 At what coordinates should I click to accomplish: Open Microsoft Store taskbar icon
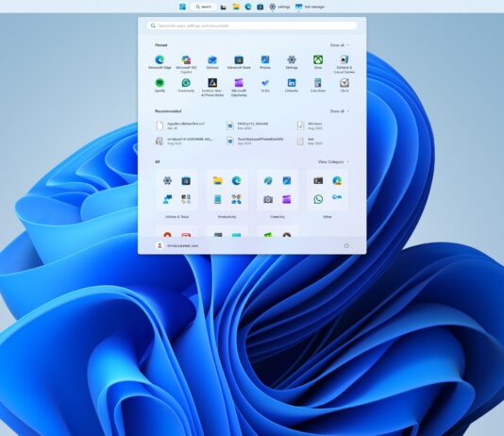tap(260, 7)
